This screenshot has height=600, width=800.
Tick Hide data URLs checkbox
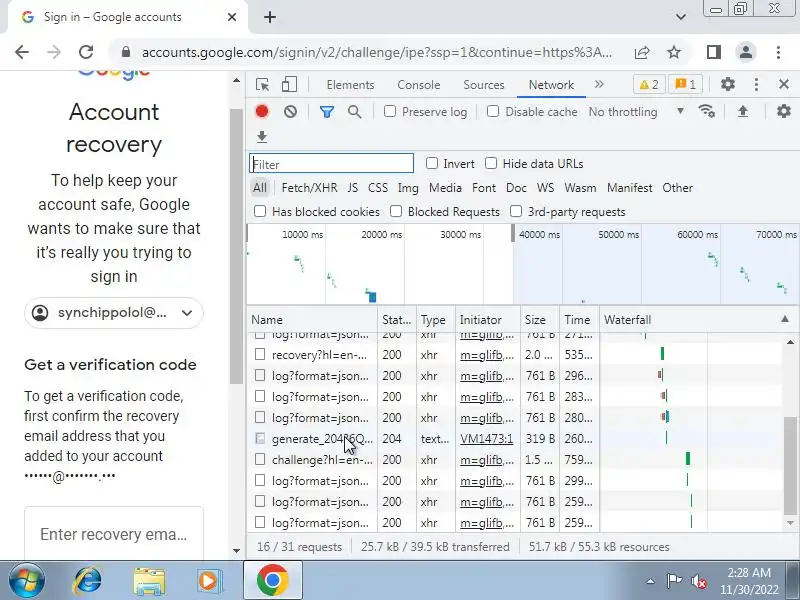[491, 163]
